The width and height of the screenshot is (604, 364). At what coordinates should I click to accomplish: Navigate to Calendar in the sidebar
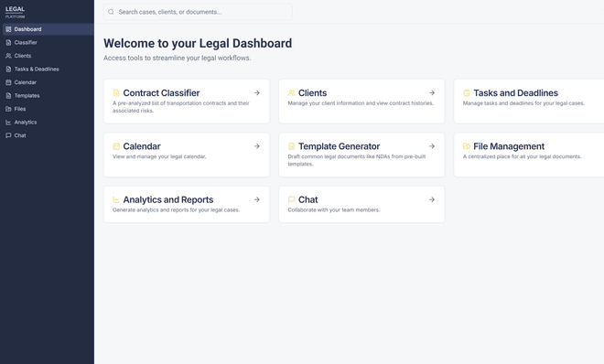click(x=49, y=82)
